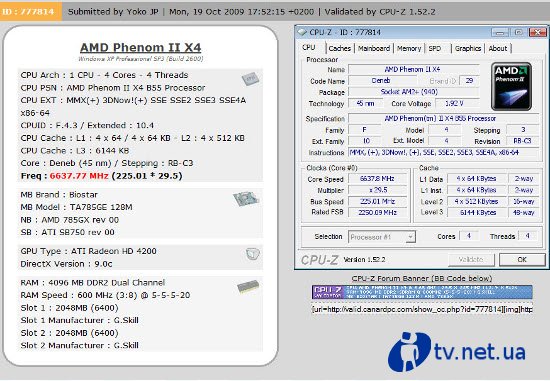Image resolution: width=550 pixels, height=381 pixels.
Task: Click the BB code URL text field
Action: tap(422, 309)
